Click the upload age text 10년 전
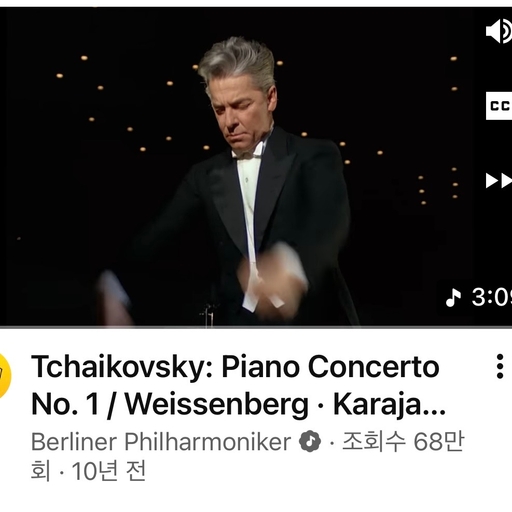The width and height of the screenshot is (512, 512). coord(109,471)
